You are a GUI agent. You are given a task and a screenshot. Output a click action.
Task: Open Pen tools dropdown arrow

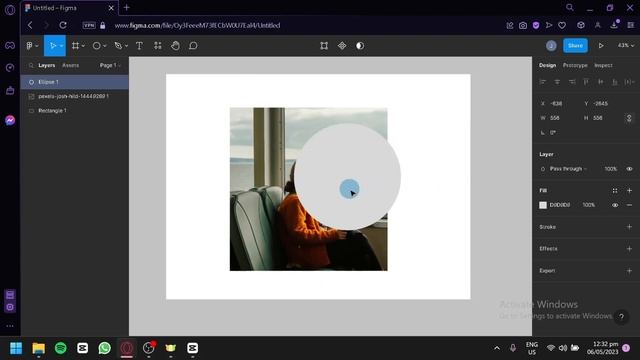[x=127, y=46]
